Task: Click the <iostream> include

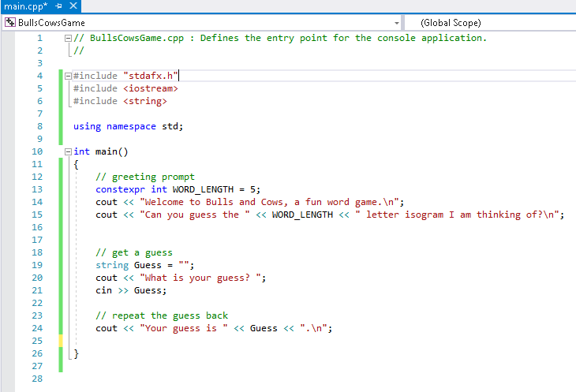Action: [151, 88]
